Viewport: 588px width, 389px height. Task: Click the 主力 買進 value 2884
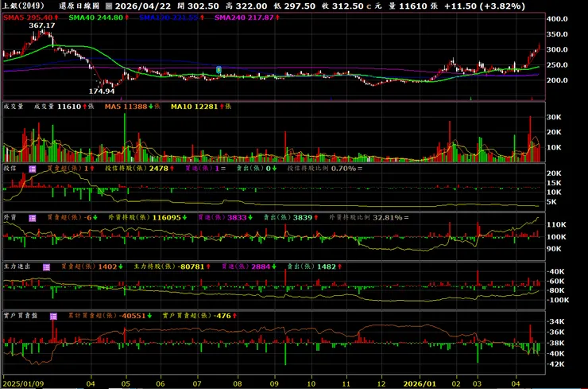(x=261, y=266)
